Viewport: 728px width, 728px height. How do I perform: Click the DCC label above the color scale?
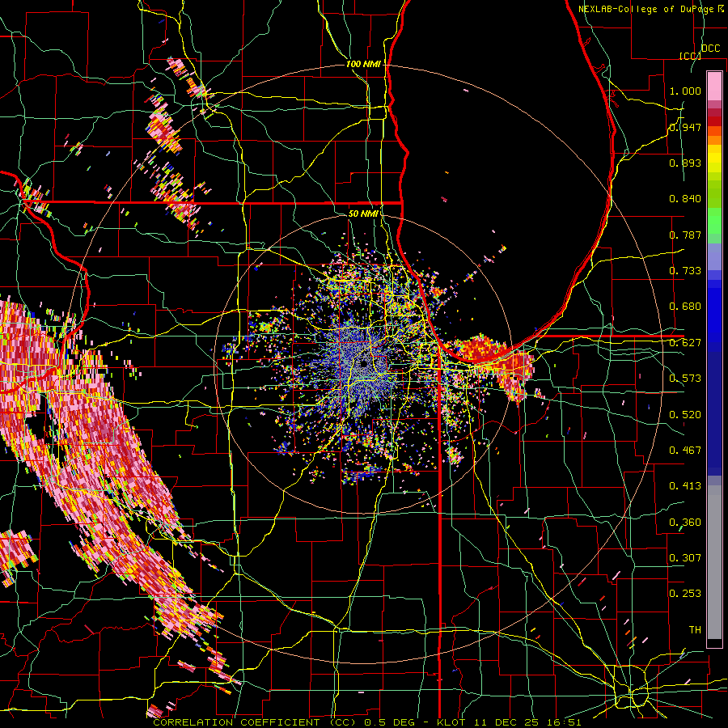pos(710,49)
